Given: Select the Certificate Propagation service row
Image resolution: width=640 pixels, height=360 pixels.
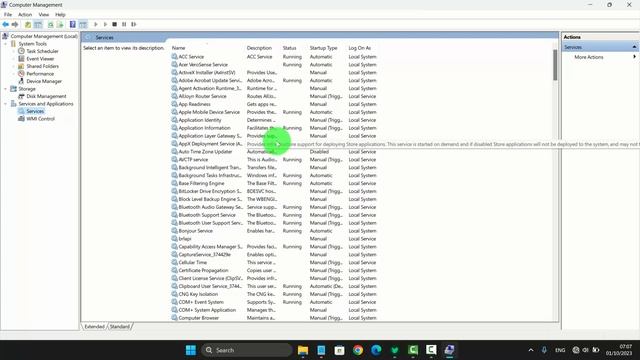Looking at the screenshot, I should [274, 270].
